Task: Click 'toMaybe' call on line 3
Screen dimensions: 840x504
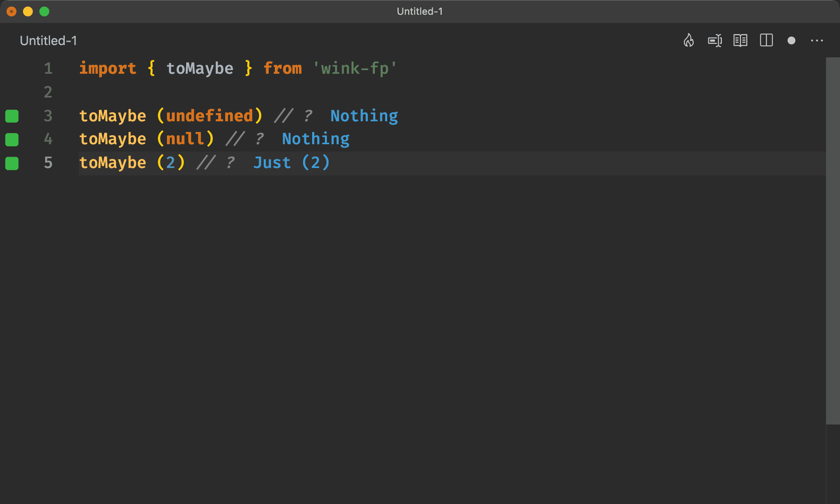Action: pyautogui.click(x=113, y=116)
